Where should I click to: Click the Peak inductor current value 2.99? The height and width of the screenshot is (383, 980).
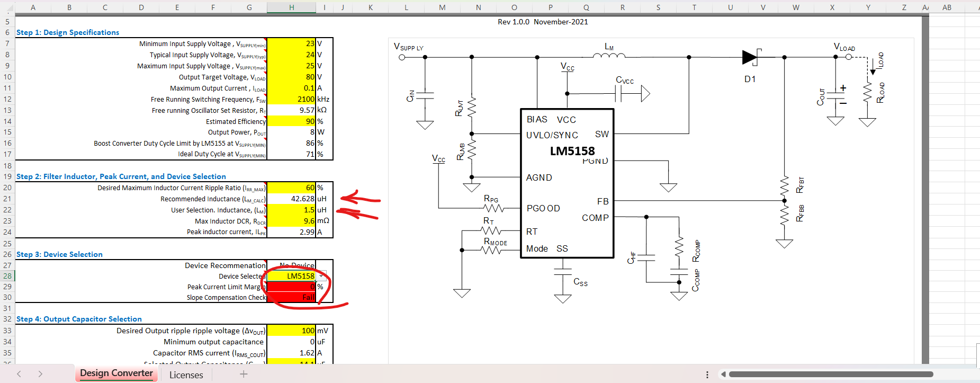coord(291,232)
